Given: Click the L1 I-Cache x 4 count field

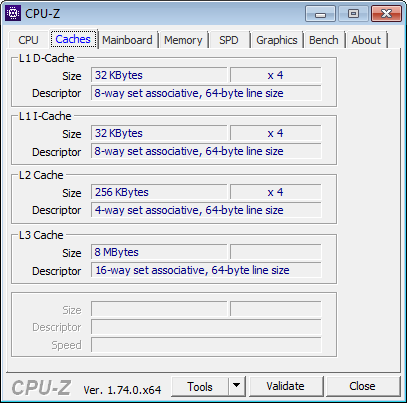Looking at the screenshot, I should (x=276, y=133).
